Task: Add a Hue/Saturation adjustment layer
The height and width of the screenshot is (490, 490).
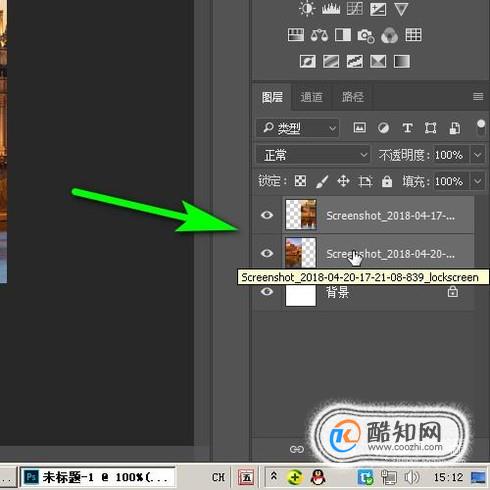Action: tap(296, 35)
